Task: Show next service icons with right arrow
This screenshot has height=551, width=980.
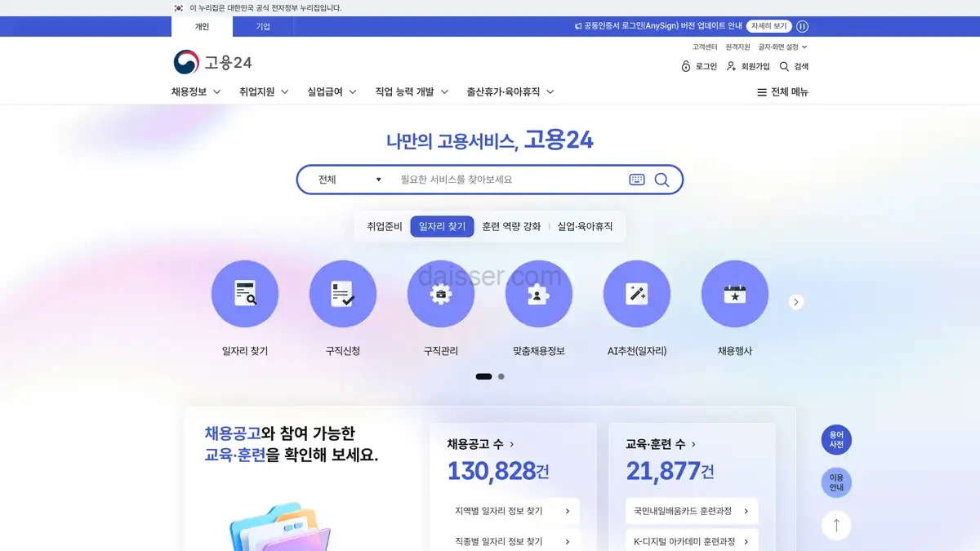Action: click(x=796, y=302)
